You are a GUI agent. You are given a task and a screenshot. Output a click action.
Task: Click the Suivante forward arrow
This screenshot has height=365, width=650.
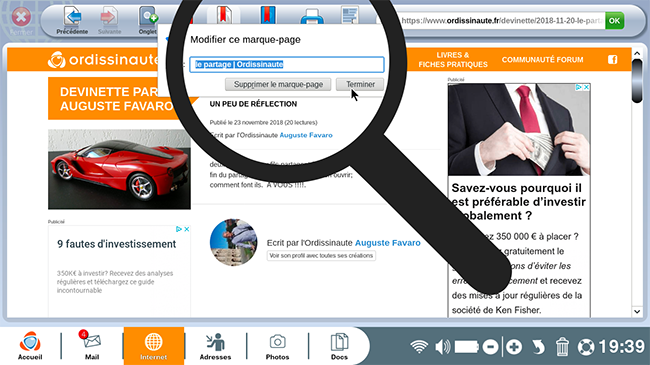(x=109, y=20)
